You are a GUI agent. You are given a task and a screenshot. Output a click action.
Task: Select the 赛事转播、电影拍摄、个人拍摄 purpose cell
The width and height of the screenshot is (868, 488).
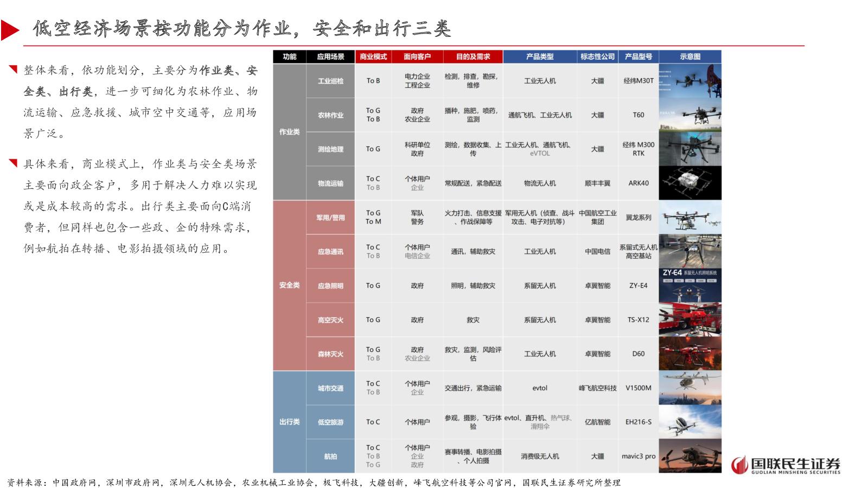tap(473, 457)
